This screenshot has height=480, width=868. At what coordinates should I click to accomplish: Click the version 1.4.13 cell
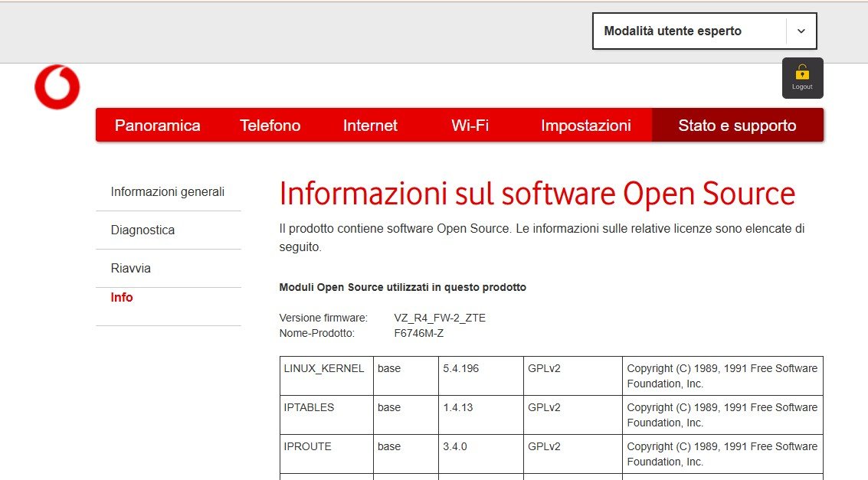click(481, 415)
